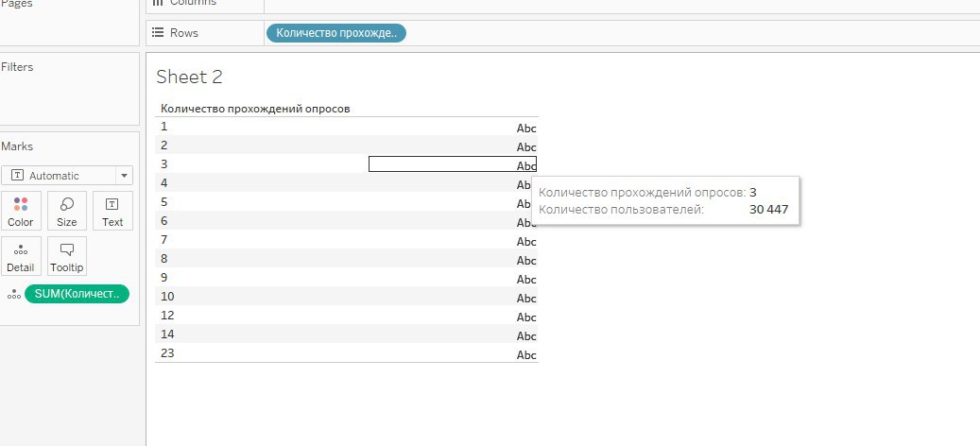Click the dropdown arrow of mark type
The image size is (980, 446).
123,176
